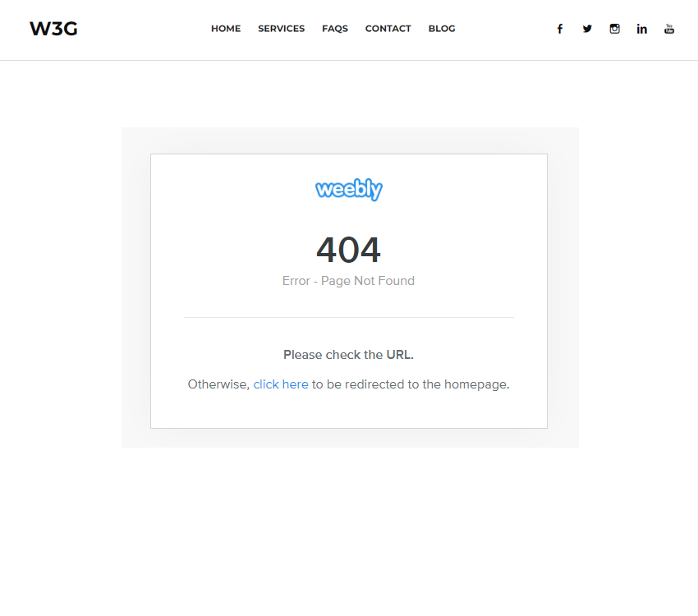Image resolution: width=698 pixels, height=616 pixels.
Task: Click the Weebly logo
Action: pos(349,190)
